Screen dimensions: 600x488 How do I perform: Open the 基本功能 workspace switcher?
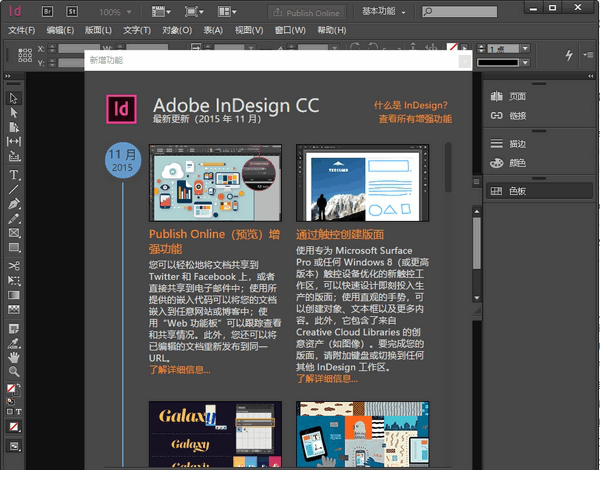click(x=384, y=11)
